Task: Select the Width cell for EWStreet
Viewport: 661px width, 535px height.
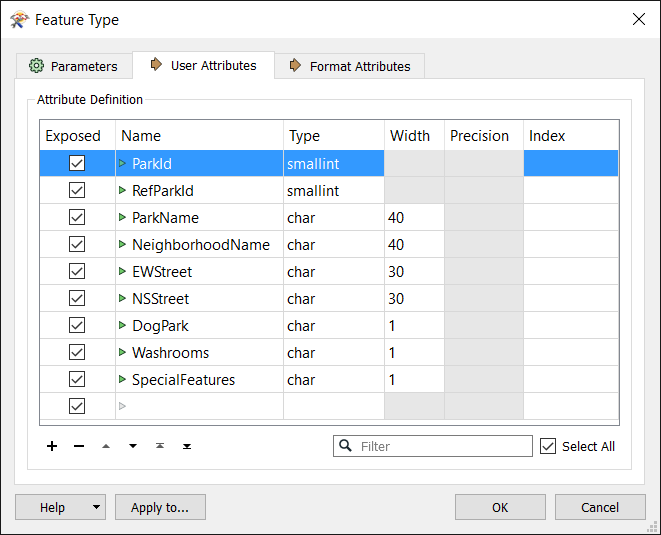Action: point(414,272)
